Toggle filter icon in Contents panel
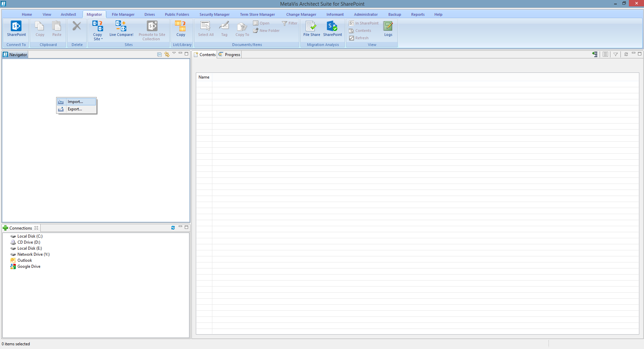Viewport: 644px width, 349px height. point(615,54)
